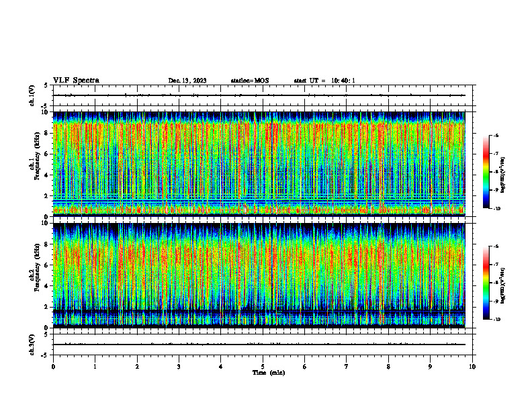Viewport: 532px width, 411px height.
Task: Click the ch.3 voltage waveform strip
Action: (x=259, y=345)
